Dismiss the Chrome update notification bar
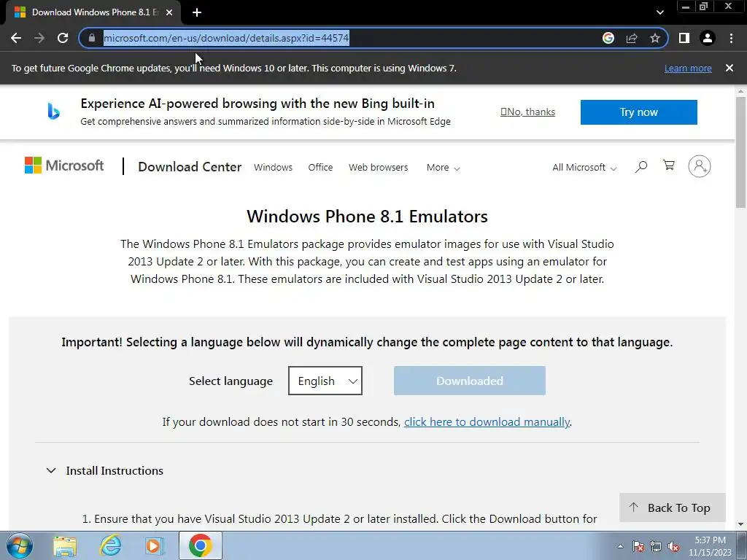747x560 pixels. 729,68
